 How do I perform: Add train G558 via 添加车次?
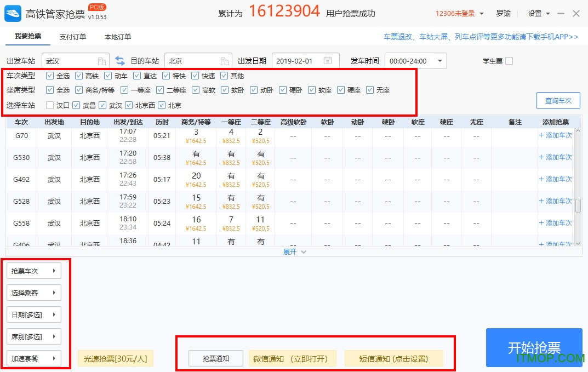click(x=555, y=223)
